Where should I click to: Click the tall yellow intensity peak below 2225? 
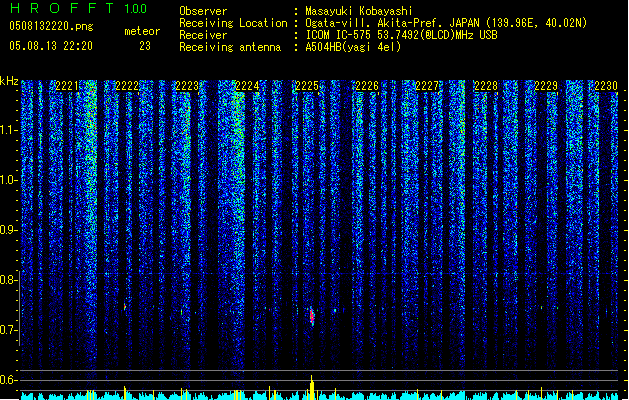(312, 387)
